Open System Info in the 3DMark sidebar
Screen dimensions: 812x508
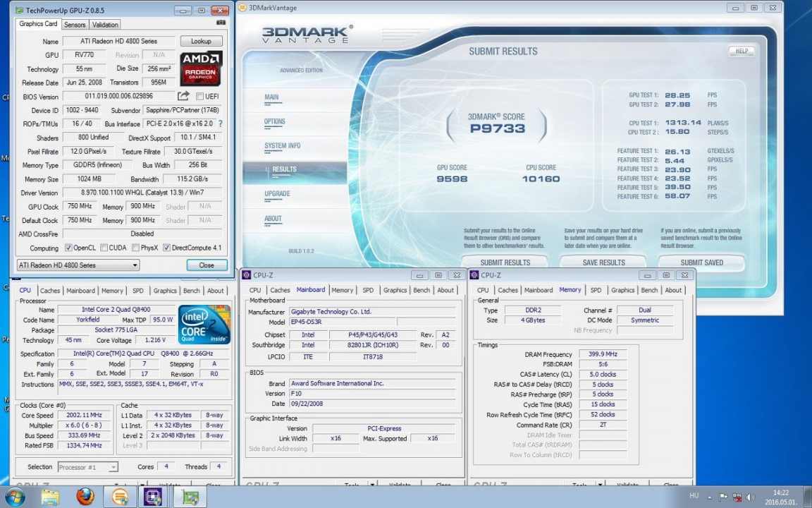(x=282, y=145)
